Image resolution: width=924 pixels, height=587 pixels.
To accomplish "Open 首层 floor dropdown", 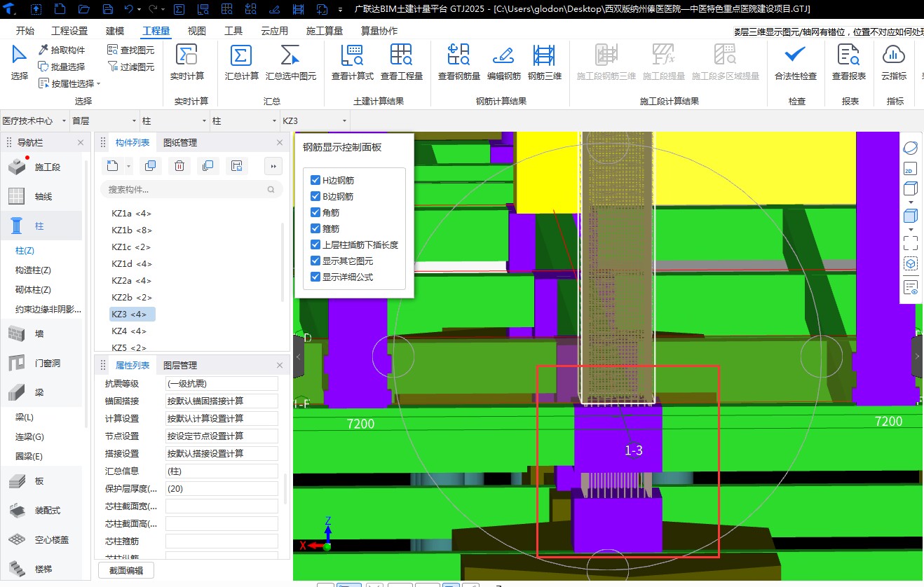I will 104,121.
